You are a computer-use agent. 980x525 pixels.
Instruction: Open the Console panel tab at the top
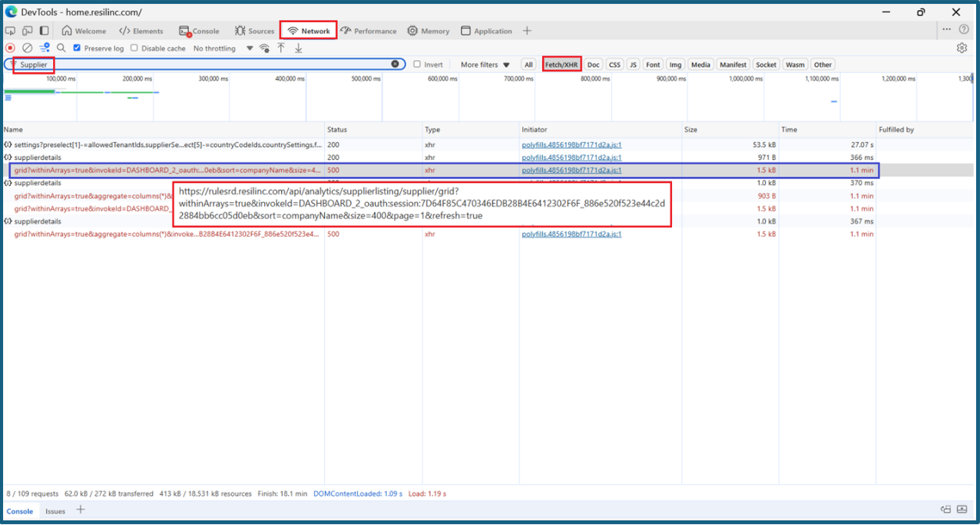[199, 31]
